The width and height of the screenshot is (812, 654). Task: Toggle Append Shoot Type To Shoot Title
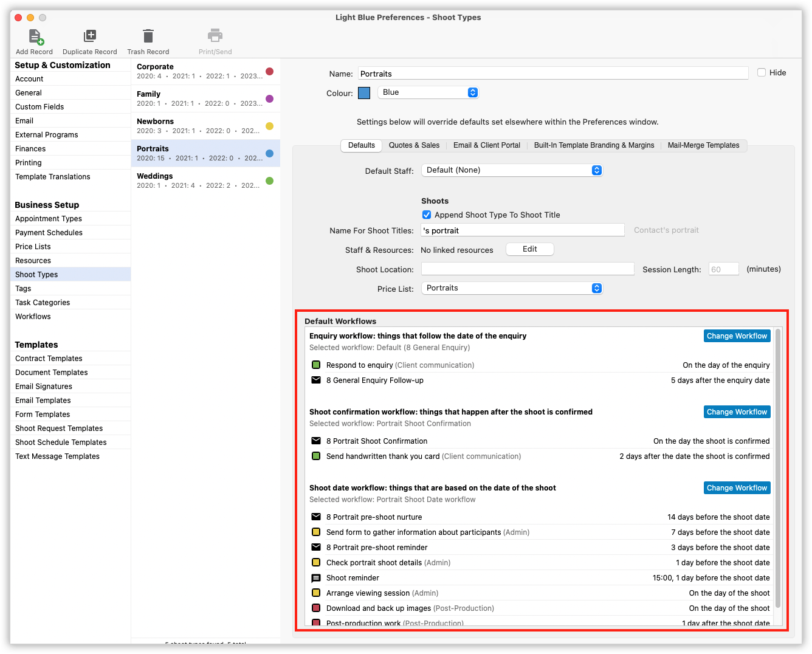[427, 215]
